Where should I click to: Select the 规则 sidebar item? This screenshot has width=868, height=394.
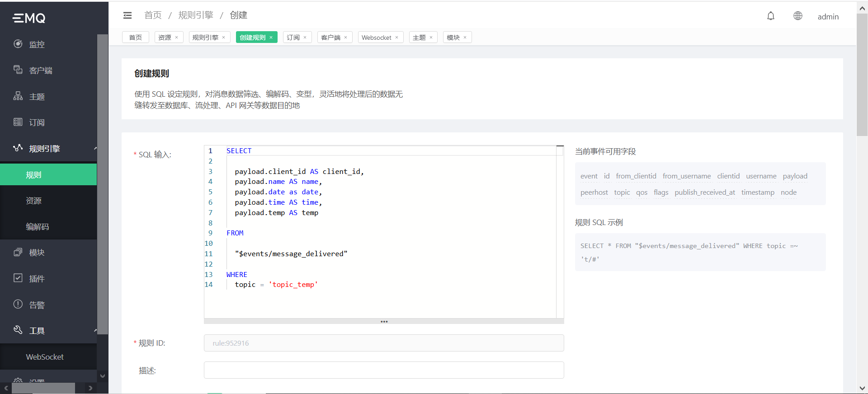tap(48, 174)
